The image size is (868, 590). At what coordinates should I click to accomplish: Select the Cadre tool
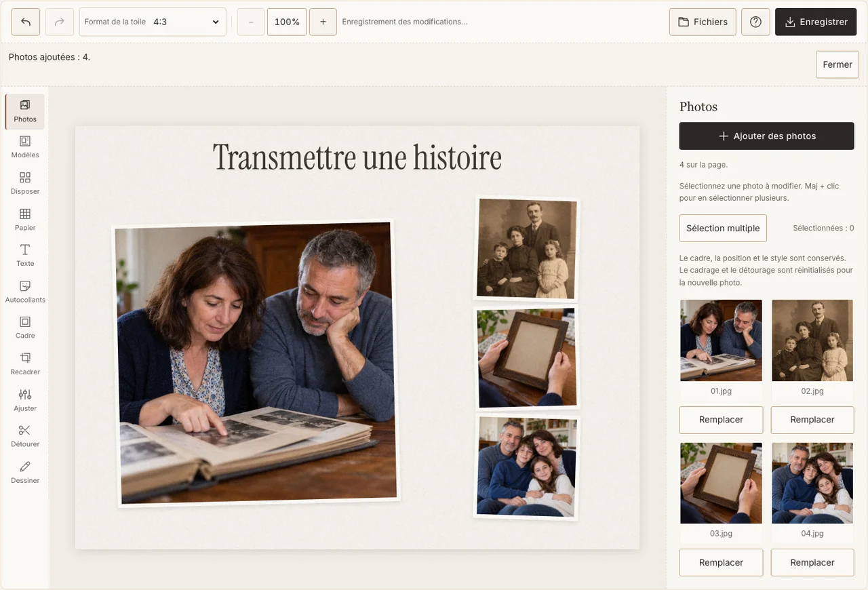click(x=25, y=328)
